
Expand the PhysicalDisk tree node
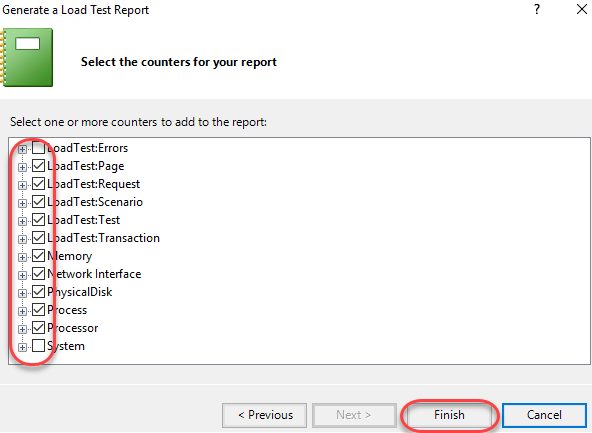(x=22, y=293)
